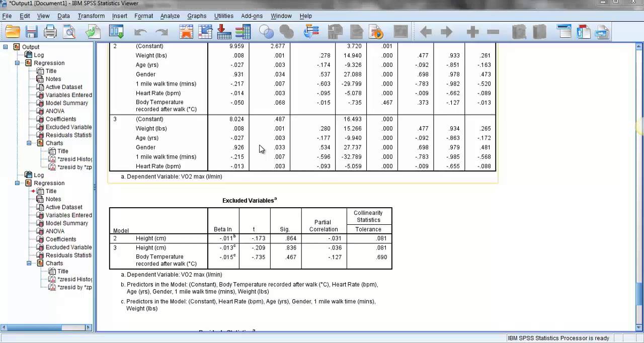Open the Variables list icon
The image size is (644, 343).
click(x=243, y=32)
